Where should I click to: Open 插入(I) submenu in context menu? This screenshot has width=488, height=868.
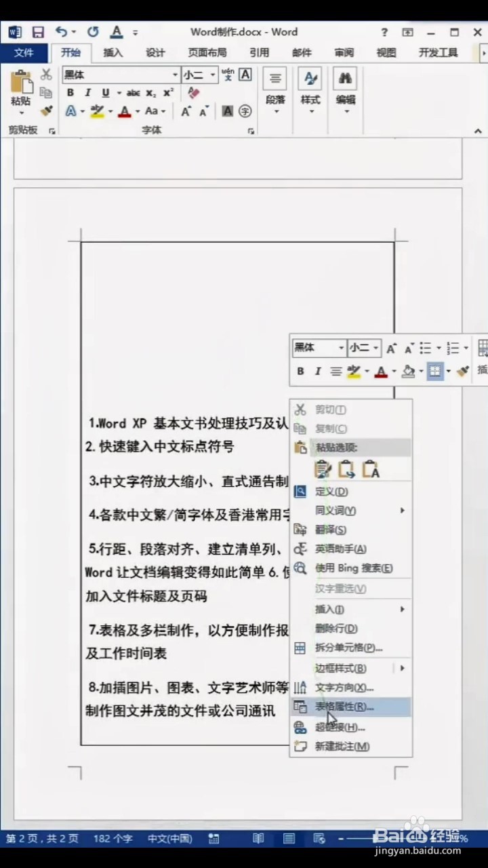point(350,610)
